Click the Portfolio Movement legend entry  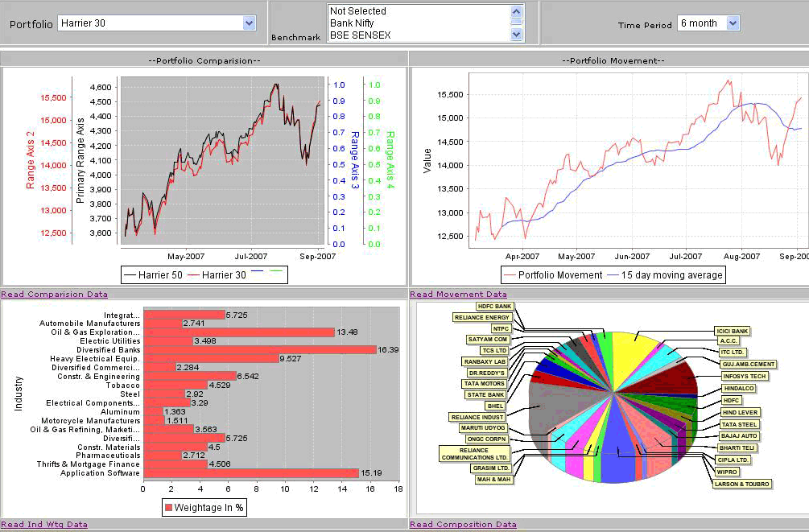tap(554, 275)
